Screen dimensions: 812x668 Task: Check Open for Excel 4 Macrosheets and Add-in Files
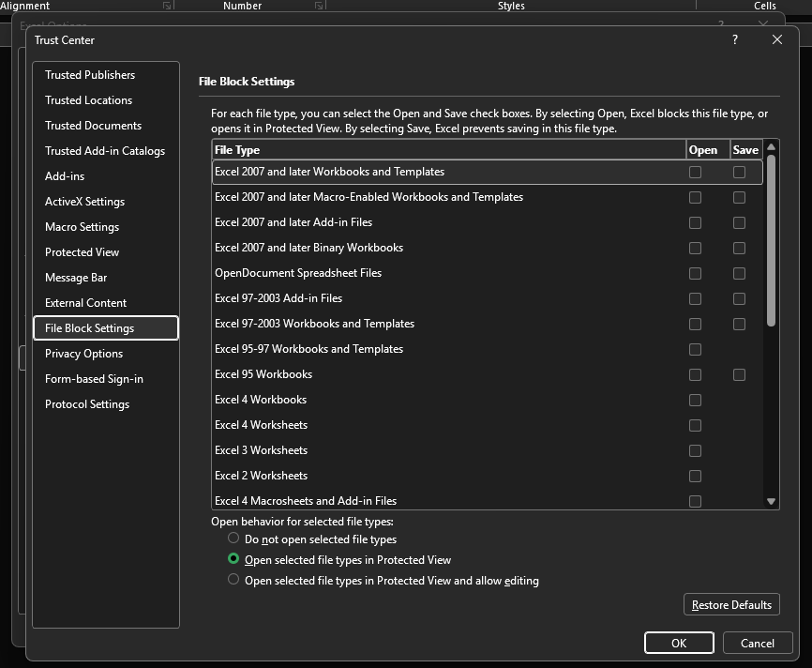pyautogui.click(x=695, y=502)
